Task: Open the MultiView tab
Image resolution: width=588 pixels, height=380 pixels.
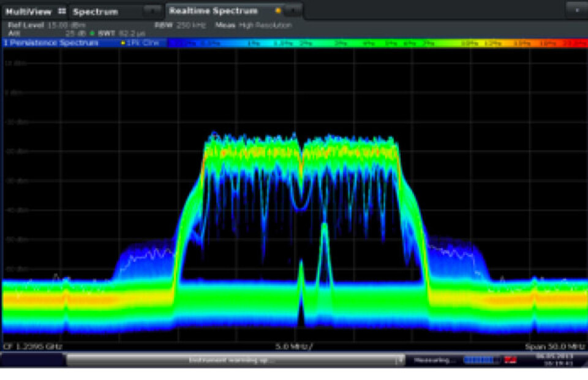Action: tap(29, 11)
